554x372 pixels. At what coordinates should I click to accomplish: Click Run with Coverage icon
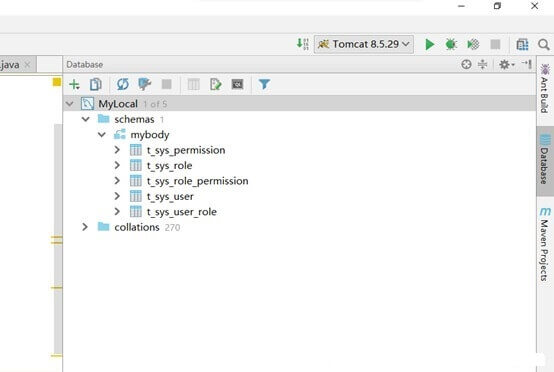[473, 44]
